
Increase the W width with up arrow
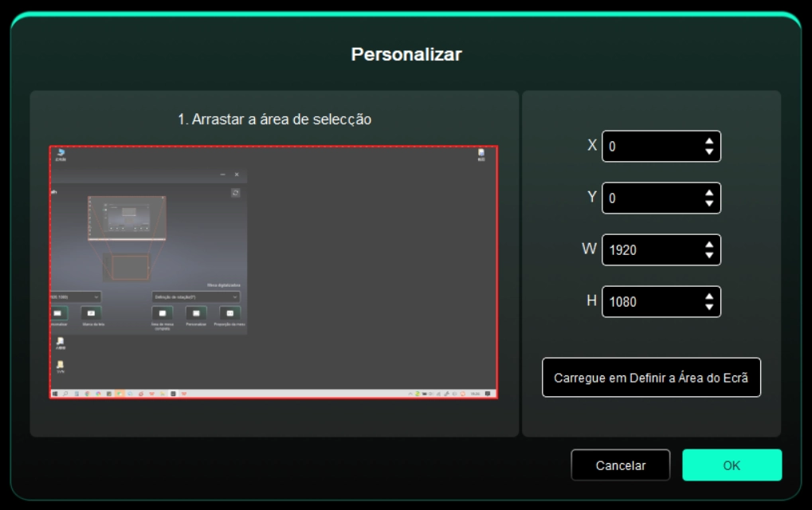coord(709,245)
